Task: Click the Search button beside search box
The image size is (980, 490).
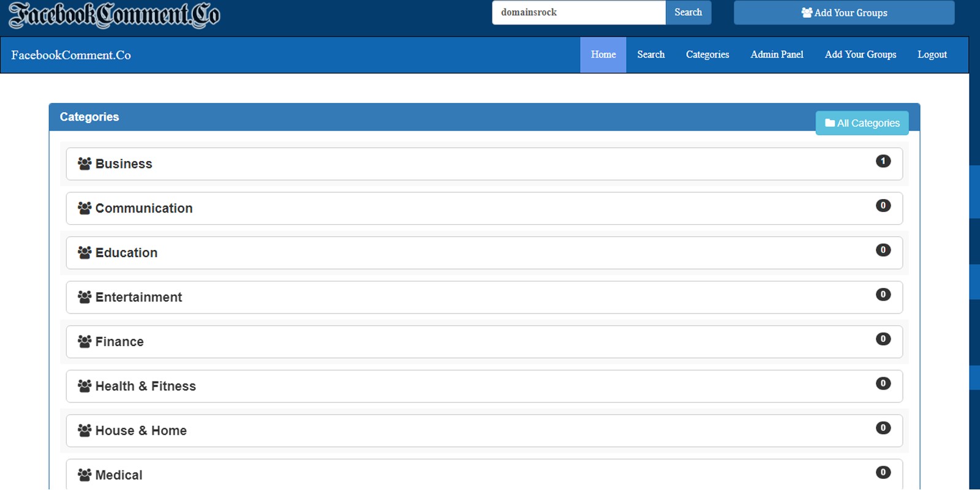Action: coord(688,12)
